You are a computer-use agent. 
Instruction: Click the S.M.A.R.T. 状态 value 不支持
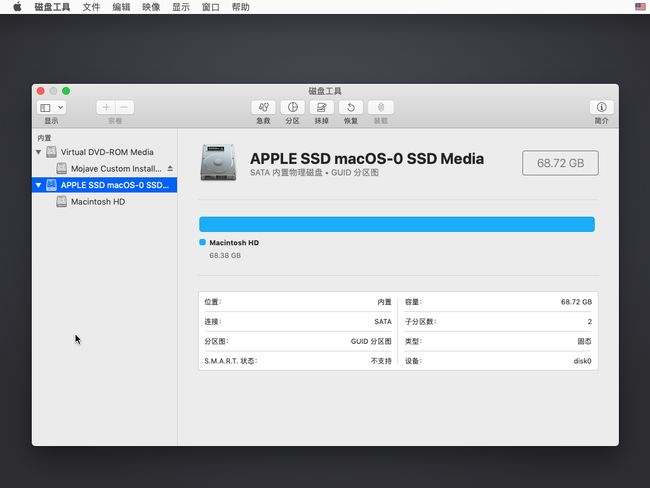[381, 361]
